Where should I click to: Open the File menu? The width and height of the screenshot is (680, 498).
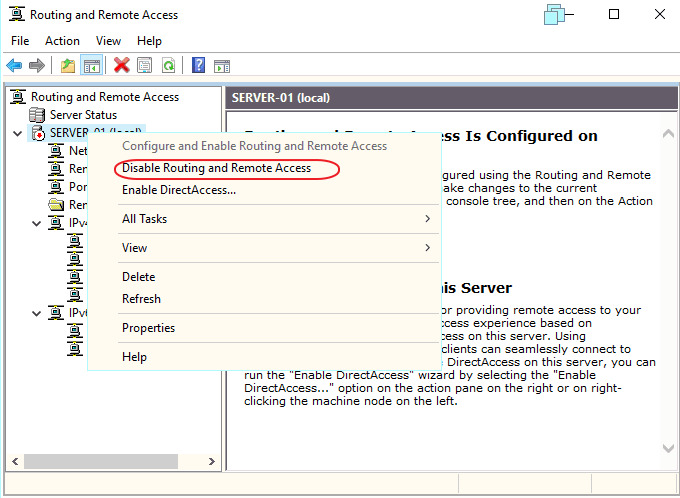20,41
